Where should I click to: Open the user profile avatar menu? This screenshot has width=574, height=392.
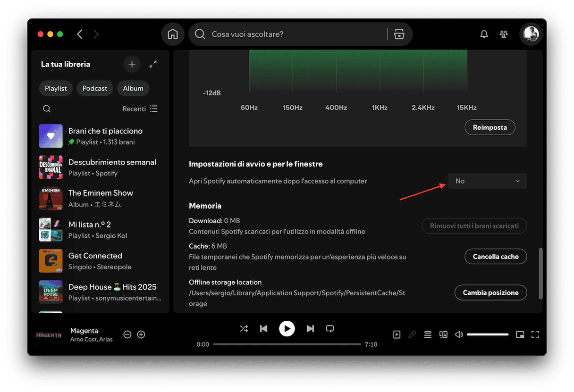531,34
